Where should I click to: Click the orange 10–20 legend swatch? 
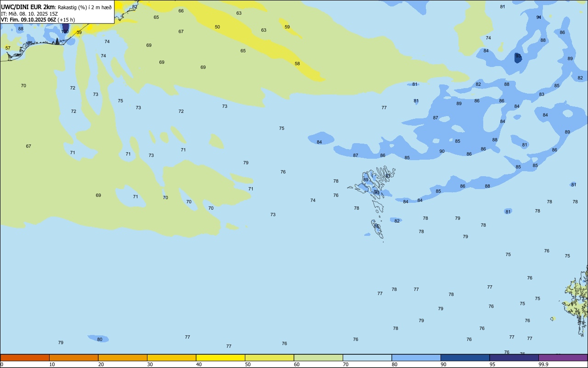(73, 357)
